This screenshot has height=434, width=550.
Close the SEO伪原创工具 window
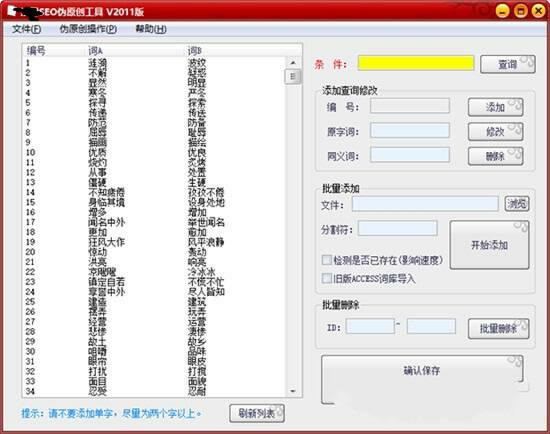(x=538, y=11)
